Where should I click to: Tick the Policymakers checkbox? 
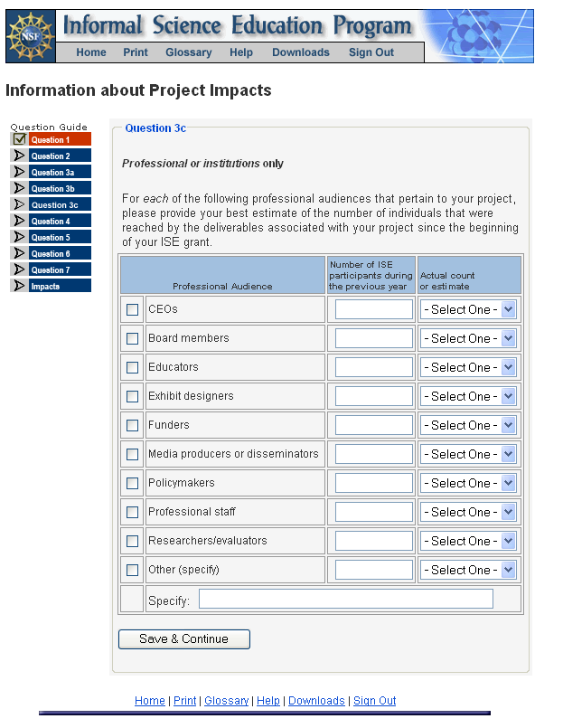click(x=133, y=483)
